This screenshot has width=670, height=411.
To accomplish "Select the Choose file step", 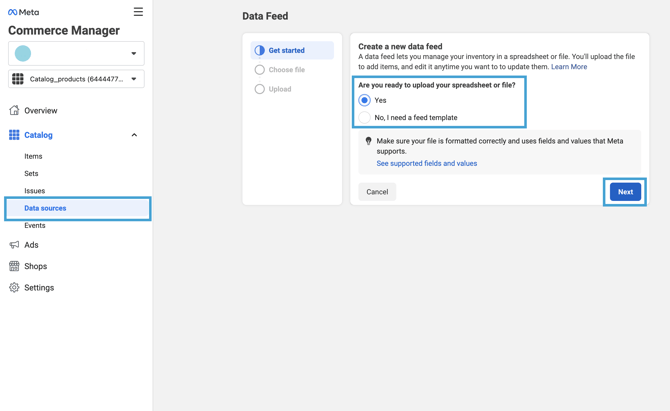I will coord(286,70).
